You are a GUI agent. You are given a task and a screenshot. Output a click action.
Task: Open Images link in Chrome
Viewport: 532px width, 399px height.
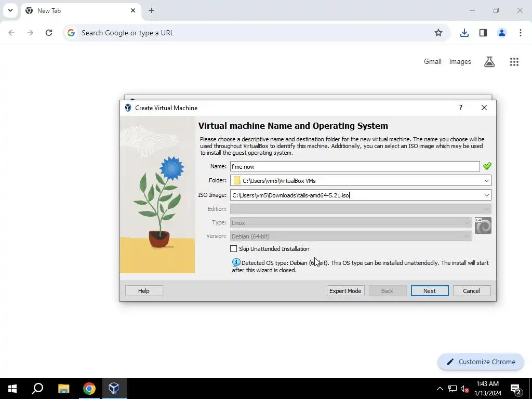[x=460, y=61]
